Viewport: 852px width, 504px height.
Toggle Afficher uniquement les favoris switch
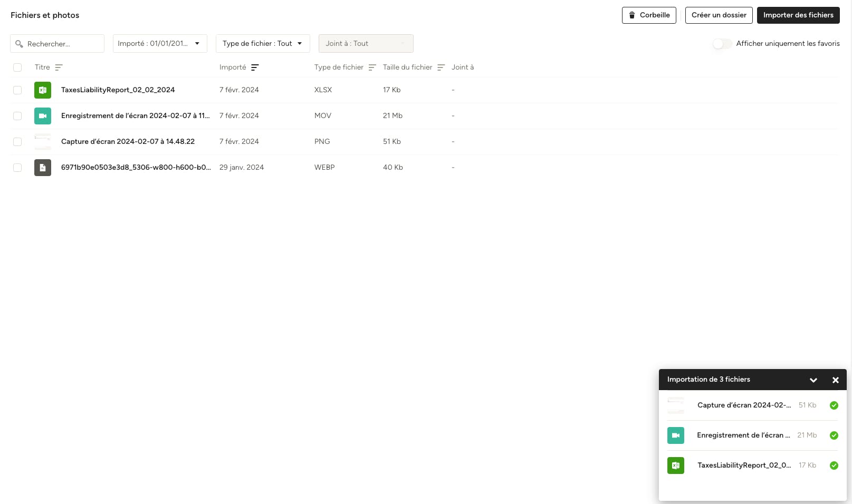(722, 44)
